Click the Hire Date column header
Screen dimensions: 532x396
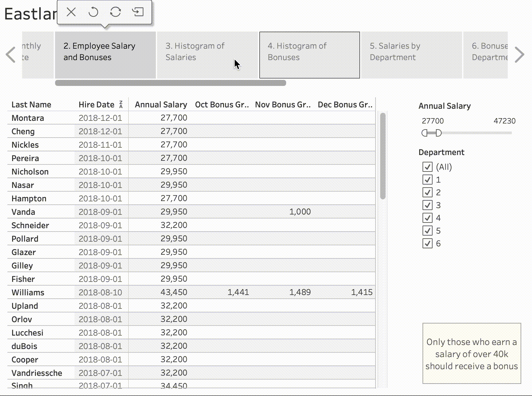pyautogui.click(x=96, y=105)
